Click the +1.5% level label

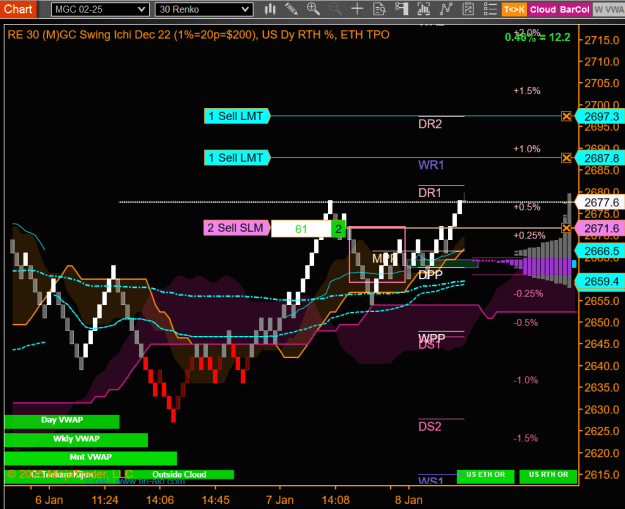pyautogui.click(x=527, y=91)
